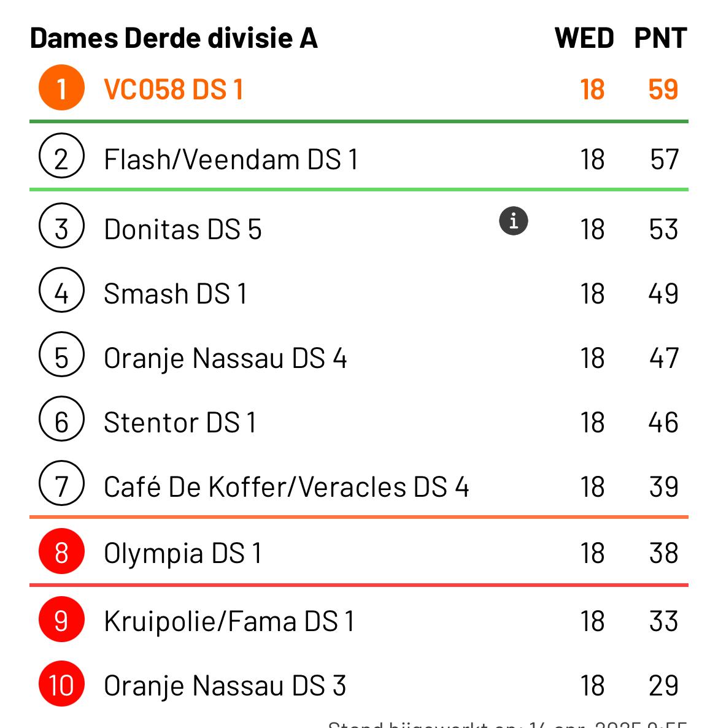Open Donitas DS 5 team row
This screenshot has height=728, width=718.
pyautogui.click(x=358, y=228)
